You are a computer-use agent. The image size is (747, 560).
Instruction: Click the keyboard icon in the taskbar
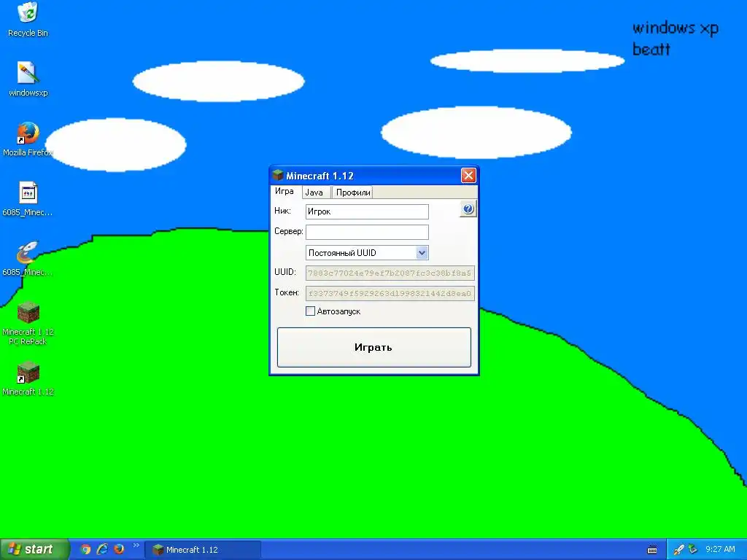[x=652, y=550]
